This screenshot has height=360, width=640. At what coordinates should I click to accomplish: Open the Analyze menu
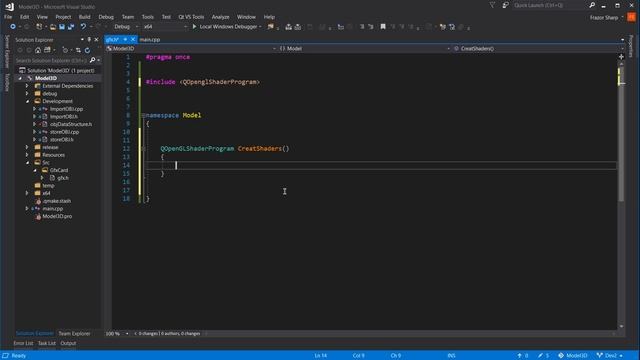[x=220, y=17]
